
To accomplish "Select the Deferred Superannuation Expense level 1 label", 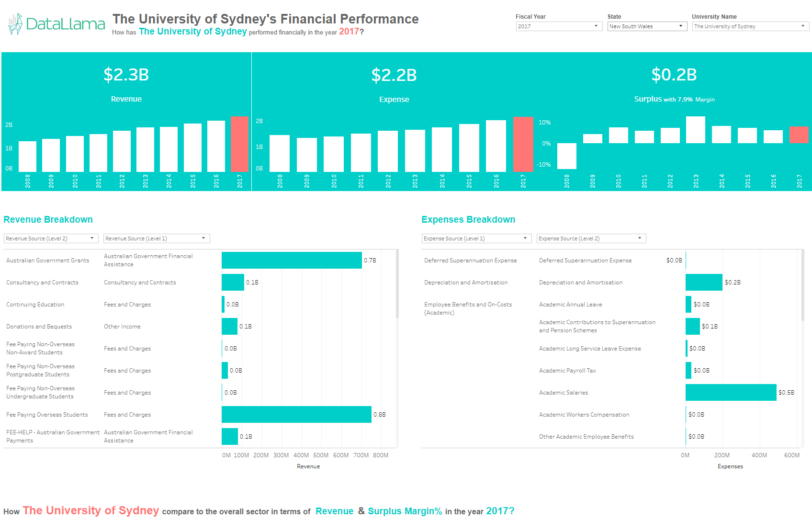I will [471, 260].
